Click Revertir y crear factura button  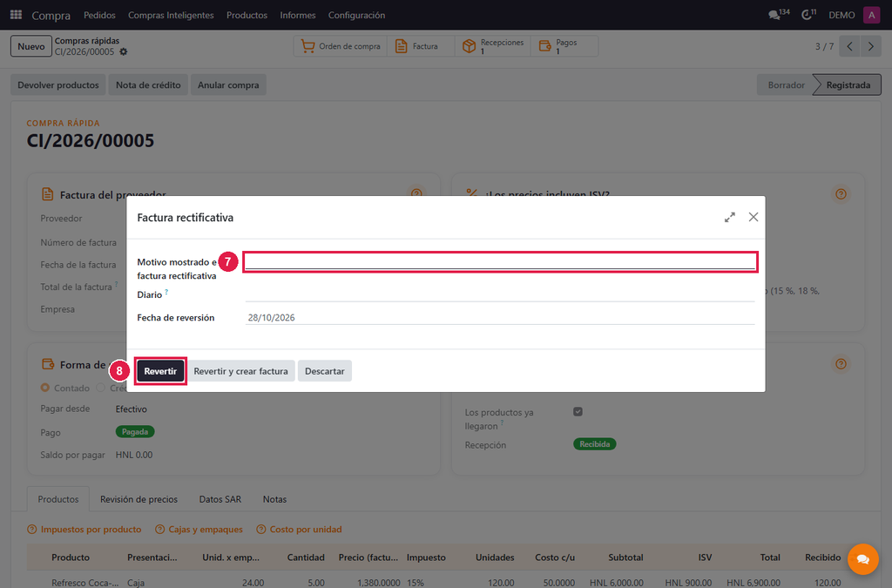coord(240,371)
